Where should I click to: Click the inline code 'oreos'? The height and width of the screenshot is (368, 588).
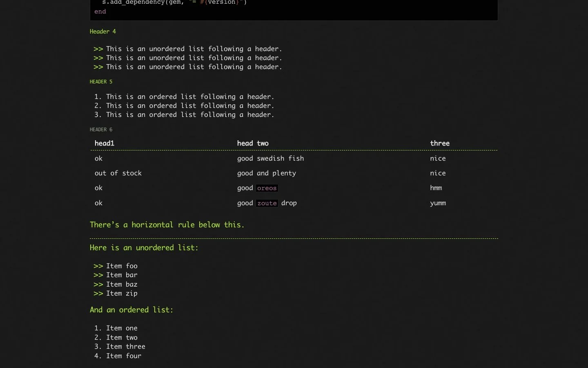click(x=267, y=188)
